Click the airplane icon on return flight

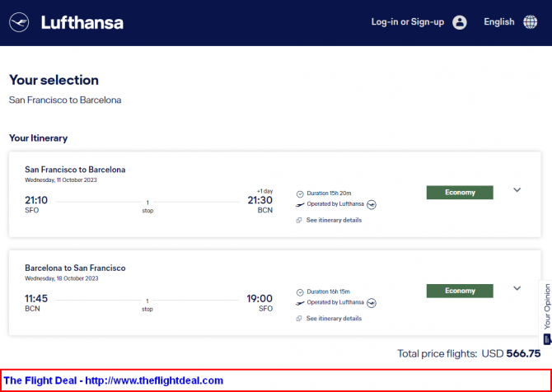[300, 302]
